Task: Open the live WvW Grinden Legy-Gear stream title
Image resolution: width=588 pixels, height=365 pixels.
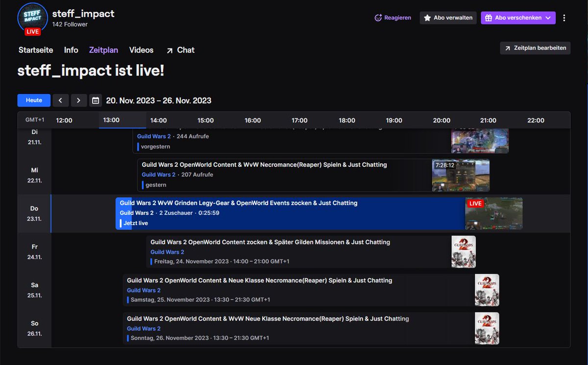Action: 239,203
